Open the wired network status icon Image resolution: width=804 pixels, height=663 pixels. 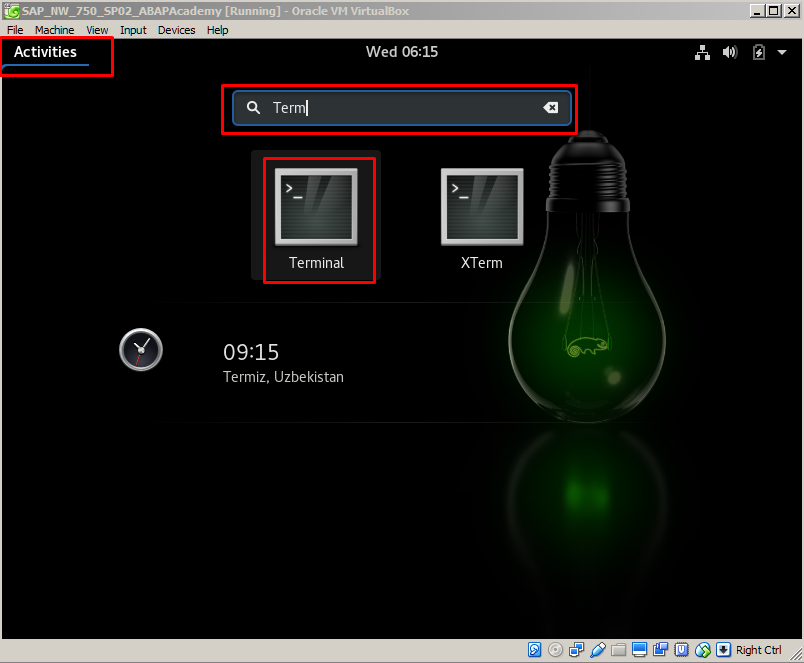[702, 52]
